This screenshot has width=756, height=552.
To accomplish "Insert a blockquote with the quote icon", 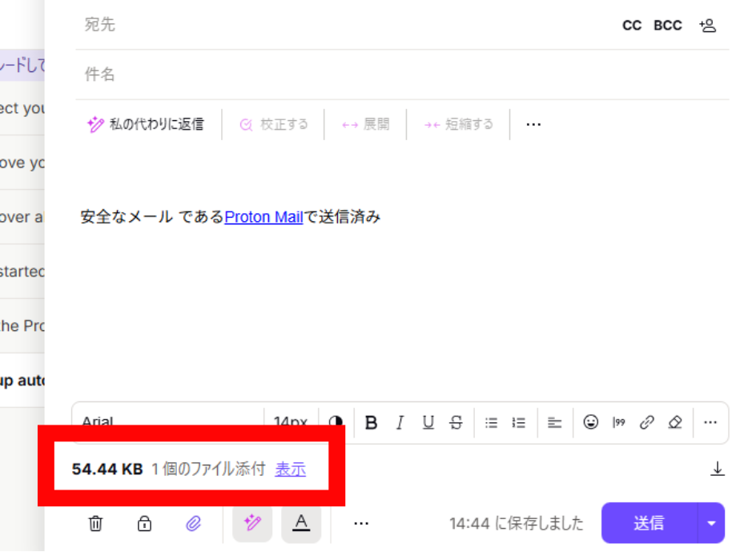I will [x=618, y=423].
